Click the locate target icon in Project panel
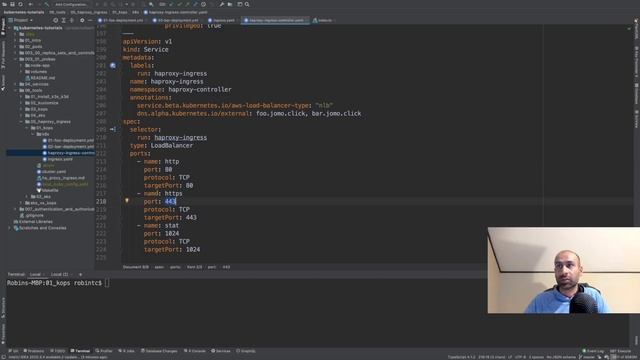 (56, 20)
